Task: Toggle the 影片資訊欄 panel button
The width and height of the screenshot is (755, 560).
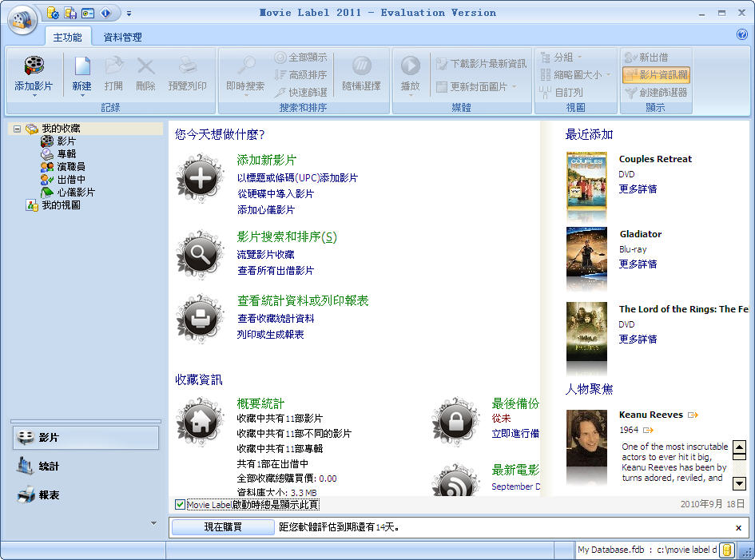Action: point(655,74)
